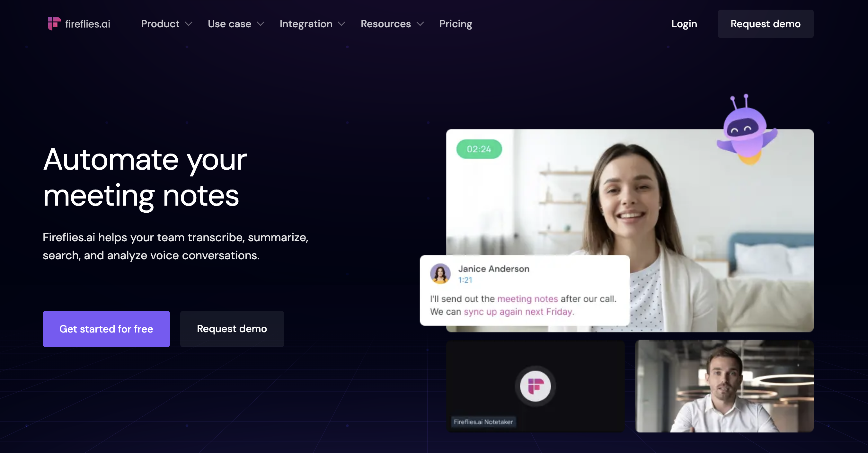Screen dimensions: 868x453
Task: Select the man's video thumbnail
Action: click(724, 386)
